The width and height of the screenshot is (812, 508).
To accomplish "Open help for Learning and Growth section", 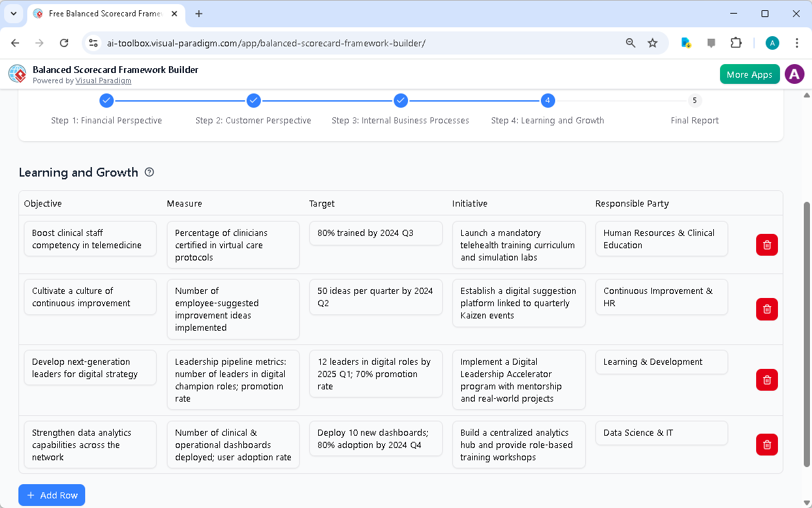I will (x=149, y=173).
